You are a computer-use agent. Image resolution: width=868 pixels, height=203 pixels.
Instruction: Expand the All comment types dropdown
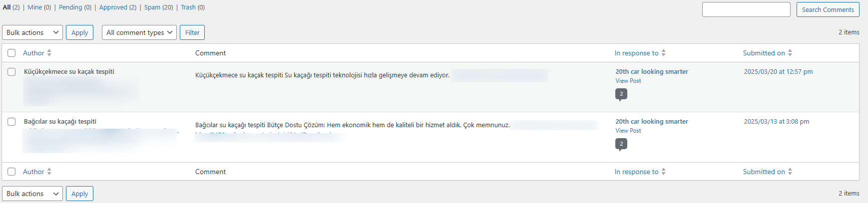tap(139, 32)
